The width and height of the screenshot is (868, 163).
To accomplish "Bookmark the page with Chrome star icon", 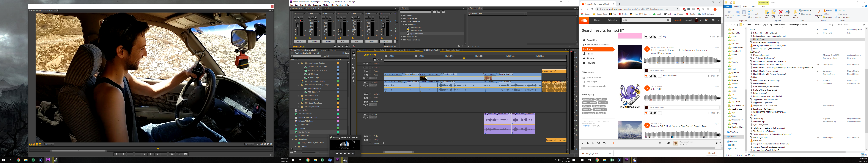I will coord(678,9).
